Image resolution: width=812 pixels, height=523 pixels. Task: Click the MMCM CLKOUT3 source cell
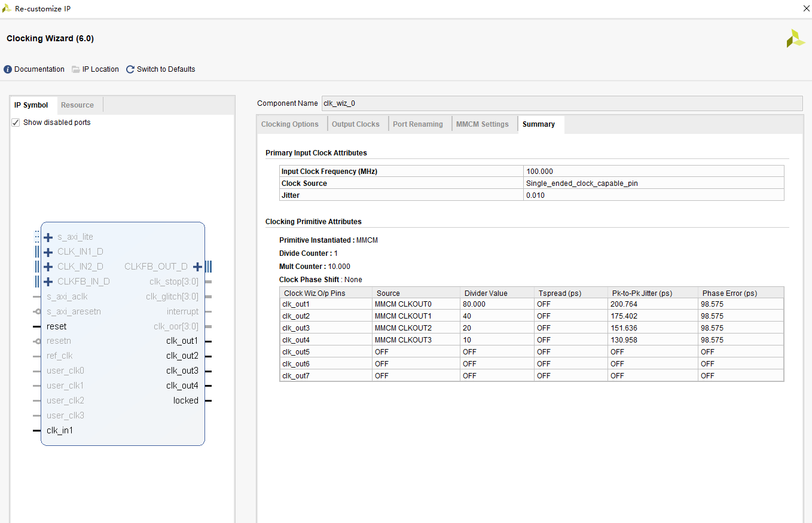416,340
